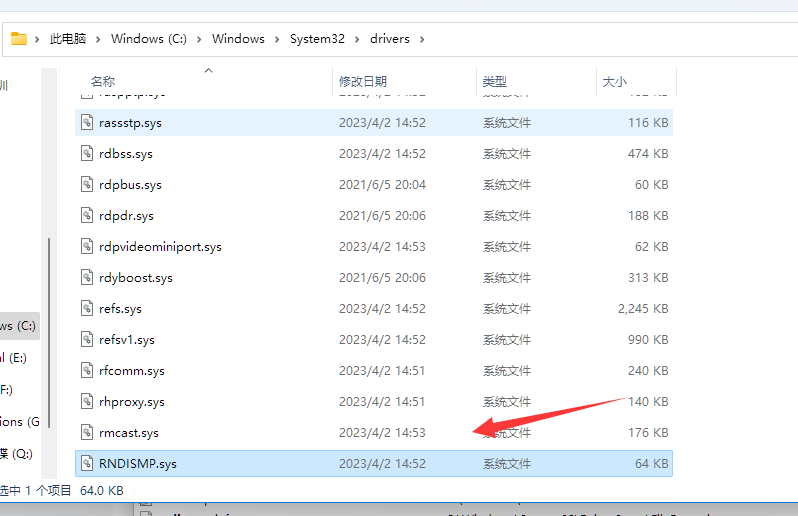This screenshot has width=798, height=516.
Task: Expand the chevron after drivers breadcrumb
Action: tap(422, 39)
